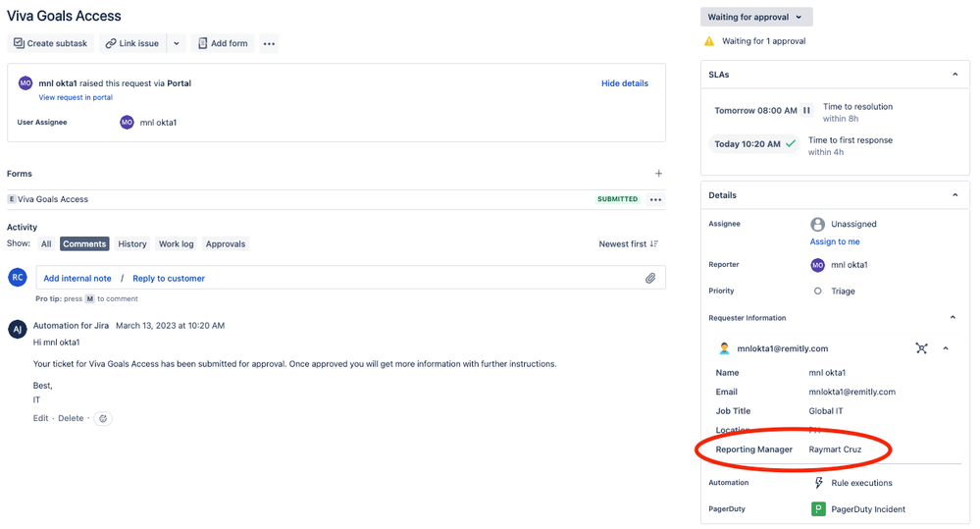Click the pause icon for Time to resolution
Image resolution: width=980 pixels, height=529 pixels.
click(807, 110)
